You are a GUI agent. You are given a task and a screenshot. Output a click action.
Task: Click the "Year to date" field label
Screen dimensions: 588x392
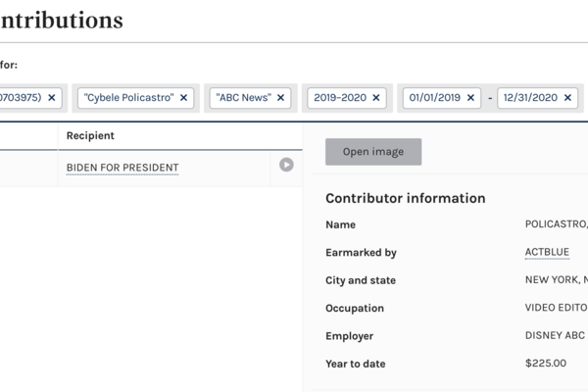(x=356, y=364)
